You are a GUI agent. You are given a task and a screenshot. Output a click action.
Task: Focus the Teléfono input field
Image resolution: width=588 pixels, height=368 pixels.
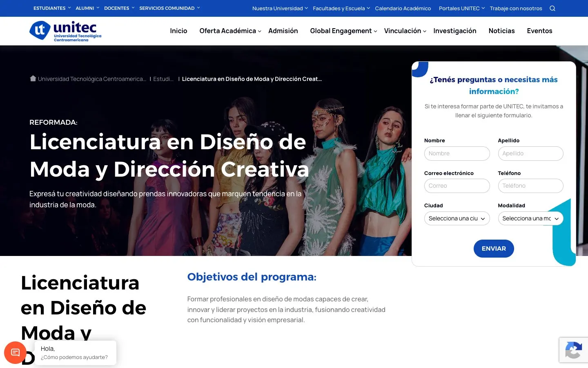coord(530,186)
